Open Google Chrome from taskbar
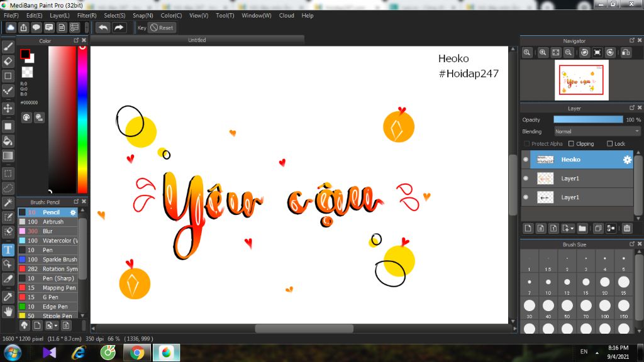This screenshot has width=644, height=362. (137, 353)
